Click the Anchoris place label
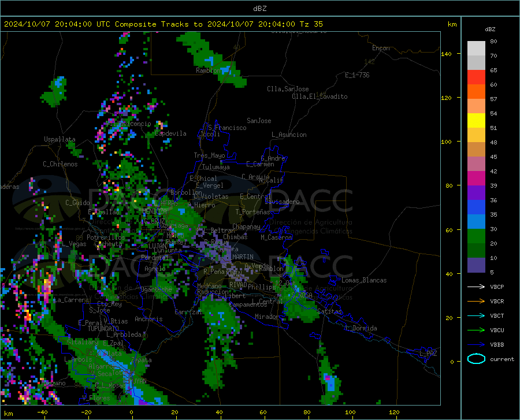520x420 pixels. click(x=148, y=319)
